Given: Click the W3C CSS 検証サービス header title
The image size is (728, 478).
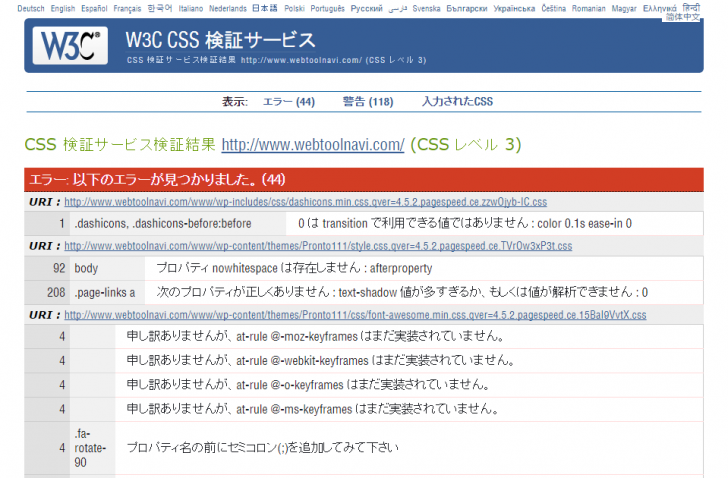Looking at the screenshot, I should pos(221,40).
